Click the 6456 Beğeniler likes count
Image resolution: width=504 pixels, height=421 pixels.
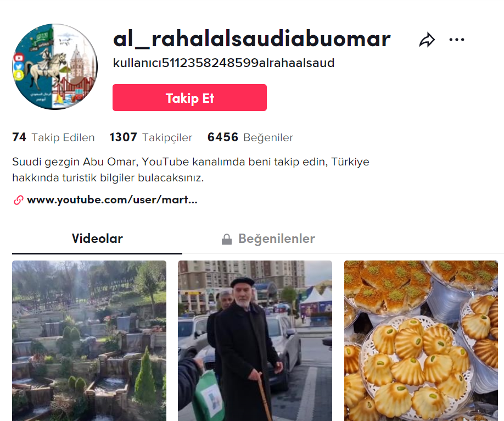250,137
